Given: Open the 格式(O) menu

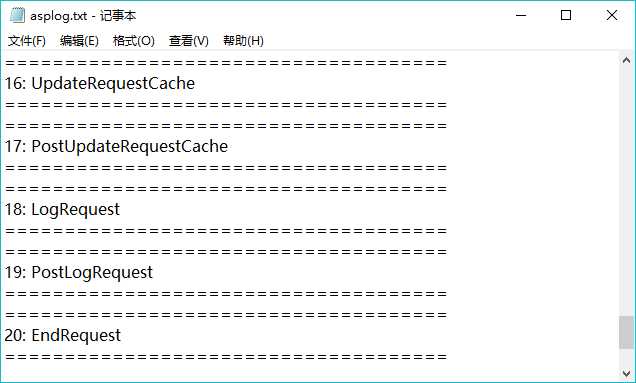Looking at the screenshot, I should 133,41.
